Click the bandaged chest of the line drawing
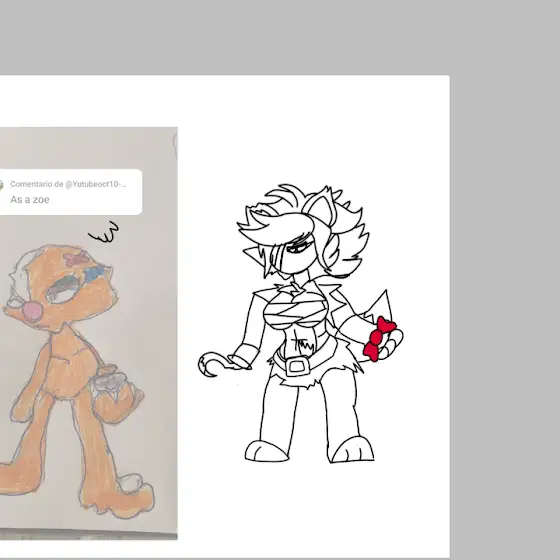The height and width of the screenshot is (560, 560). coord(295,311)
